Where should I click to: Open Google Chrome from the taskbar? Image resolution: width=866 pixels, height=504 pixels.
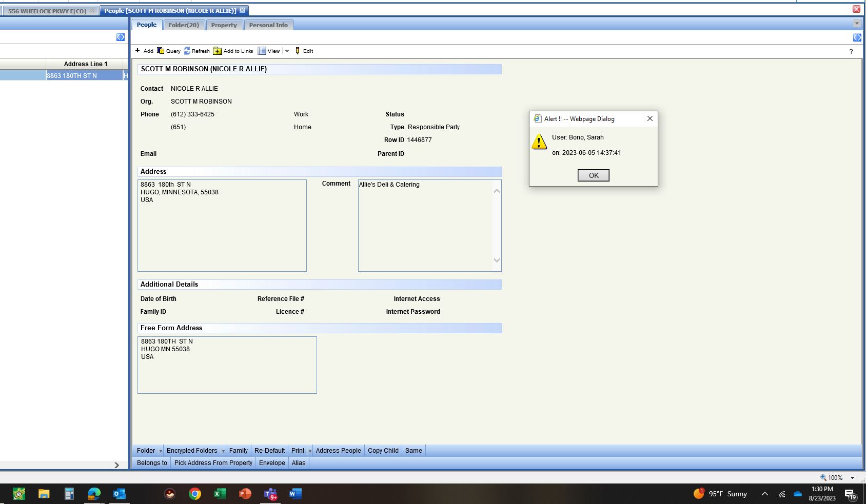click(x=195, y=494)
